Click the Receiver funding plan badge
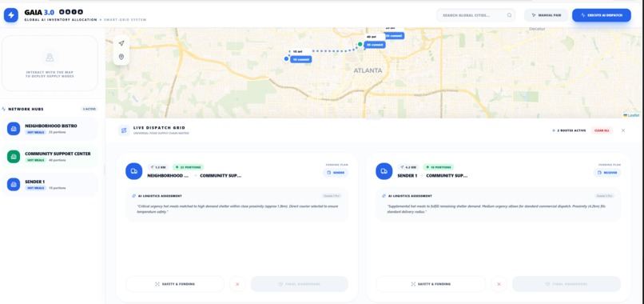Viewport: 644px width, 304px height. (x=607, y=173)
